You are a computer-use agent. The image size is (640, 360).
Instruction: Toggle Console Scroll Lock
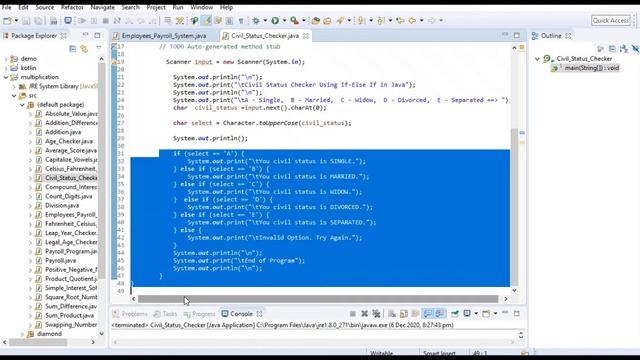click(404, 313)
